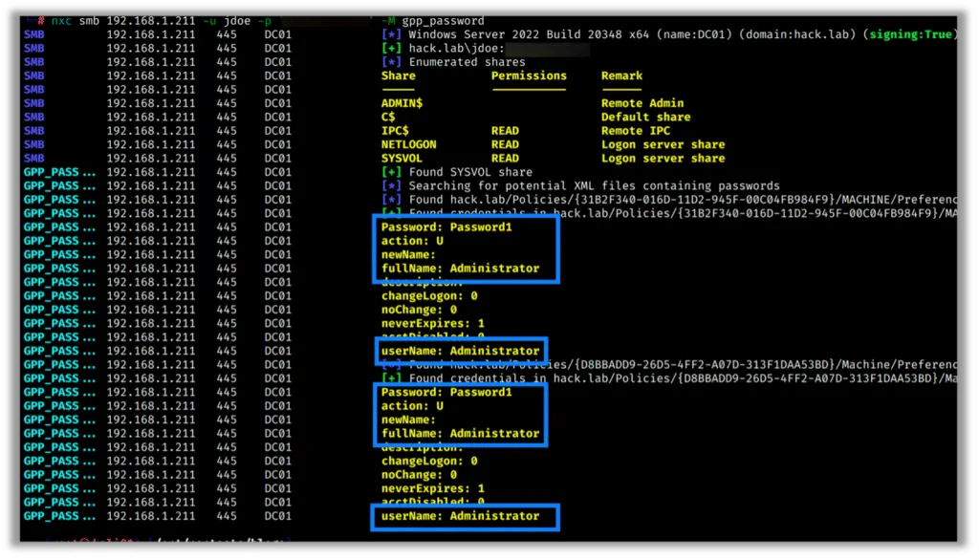This screenshot has height=560, width=979.
Task: Click the 'Remote IPC' remark
Action: click(636, 131)
